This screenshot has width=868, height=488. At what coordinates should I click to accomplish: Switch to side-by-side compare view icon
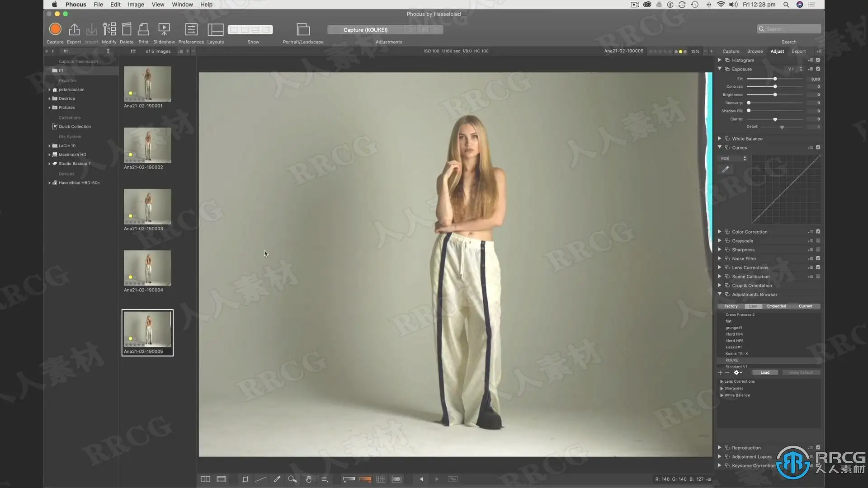pos(205,479)
